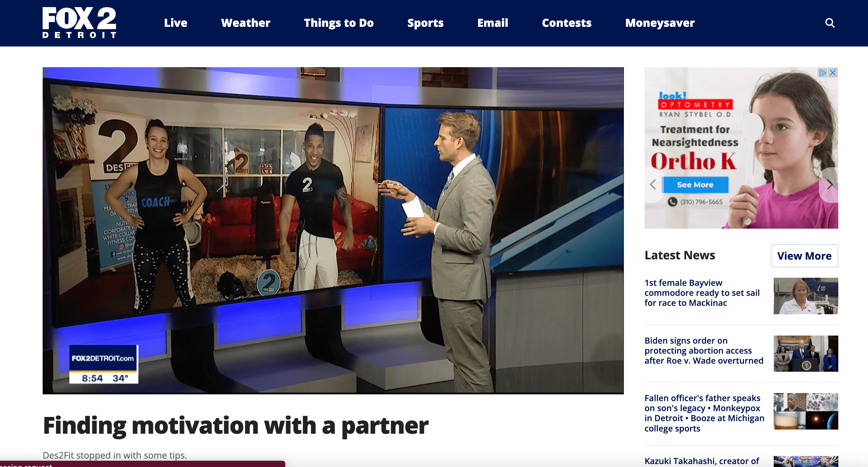The image size is (868, 467).
Task: Open the Contests page
Action: click(566, 23)
